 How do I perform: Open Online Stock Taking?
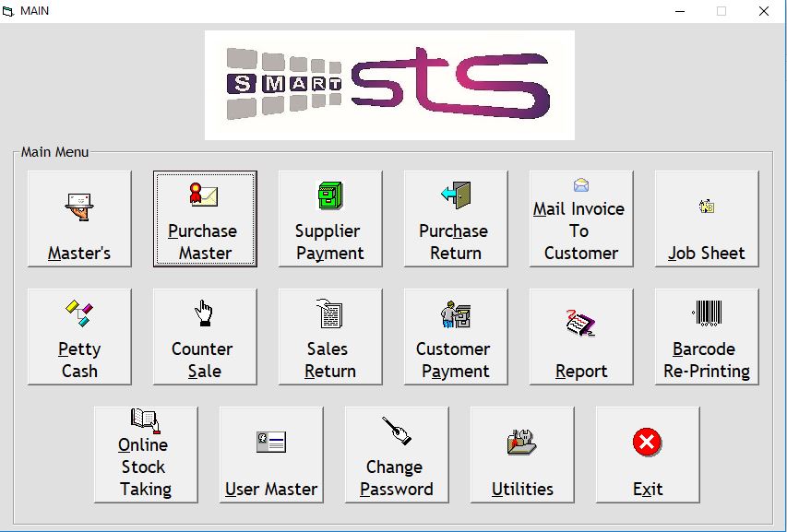click(146, 455)
